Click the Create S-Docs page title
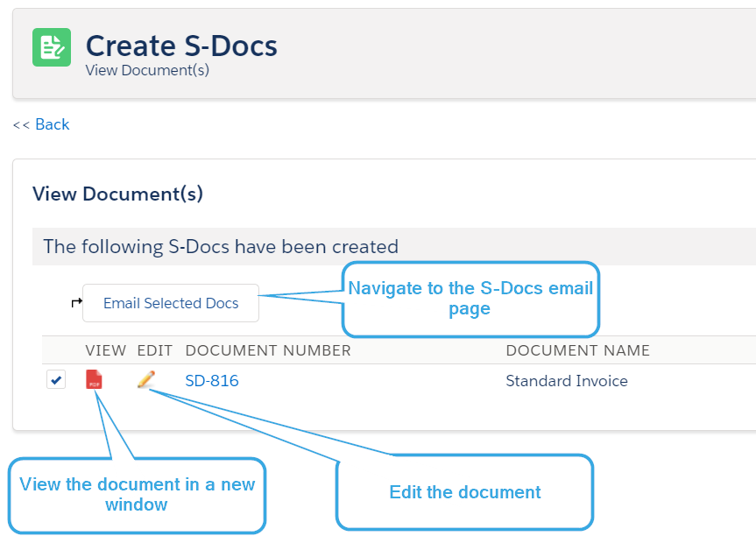This screenshot has height=536, width=756. click(181, 46)
